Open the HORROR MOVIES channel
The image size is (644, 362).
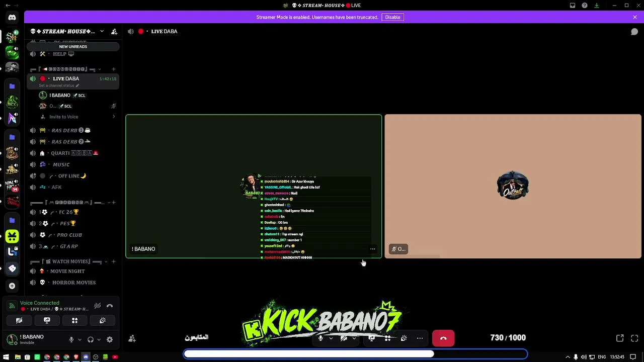(73, 283)
